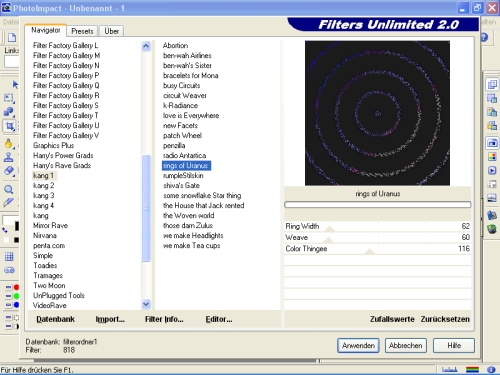Choose 'love is Everywhere' filter
This screenshot has width=500, height=375.
coord(191,115)
